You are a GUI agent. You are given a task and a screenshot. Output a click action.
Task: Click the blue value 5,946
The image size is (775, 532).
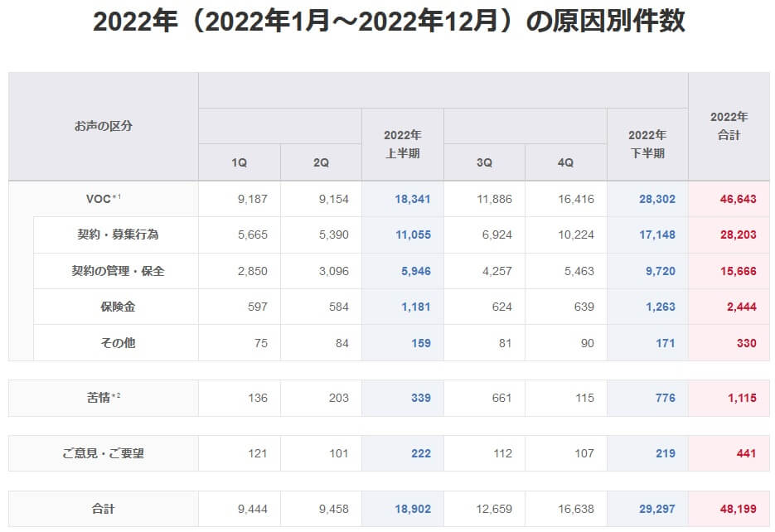415,271
